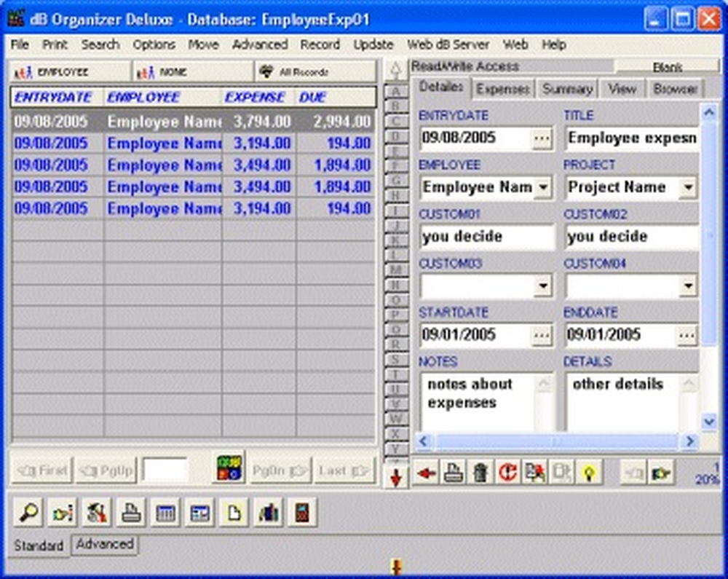Click the printer icon in record toolbar

pyautogui.click(x=453, y=473)
